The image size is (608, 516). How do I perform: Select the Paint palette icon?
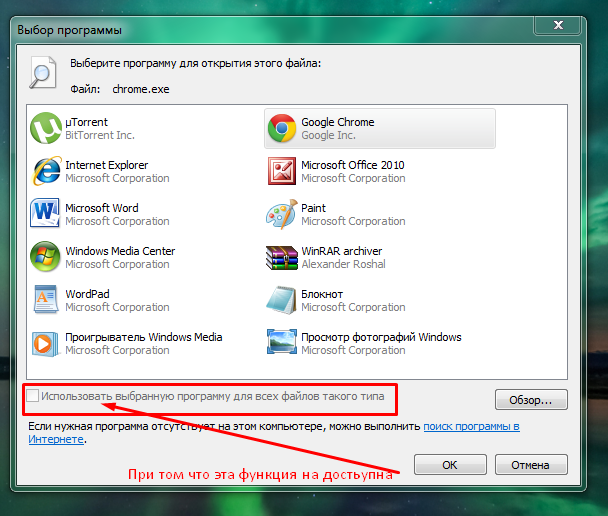point(282,214)
